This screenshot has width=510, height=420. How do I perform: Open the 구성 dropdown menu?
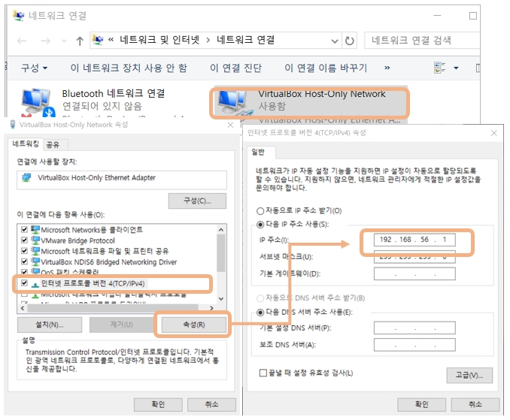click(x=34, y=68)
